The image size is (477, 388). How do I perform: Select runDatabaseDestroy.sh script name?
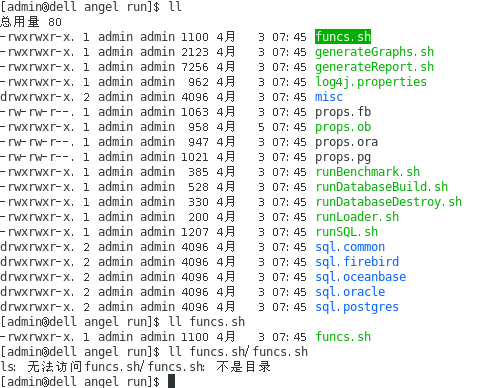coord(389,202)
